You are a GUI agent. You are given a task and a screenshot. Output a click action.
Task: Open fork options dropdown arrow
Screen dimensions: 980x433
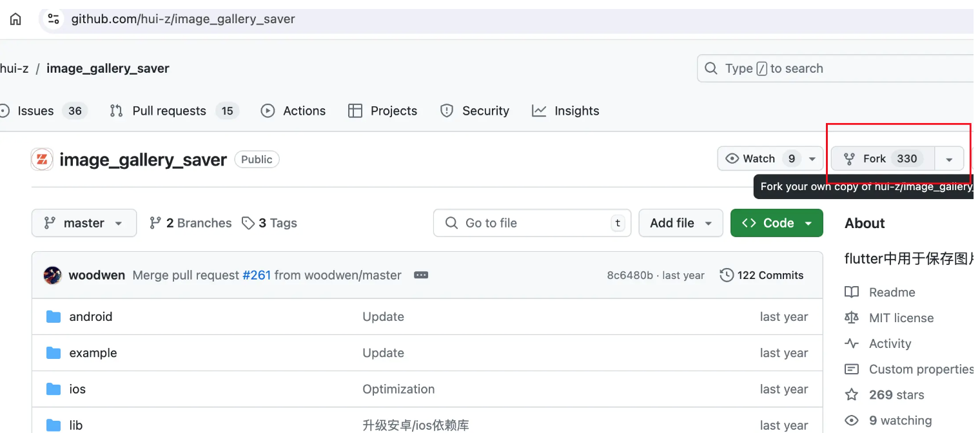pos(949,159)
